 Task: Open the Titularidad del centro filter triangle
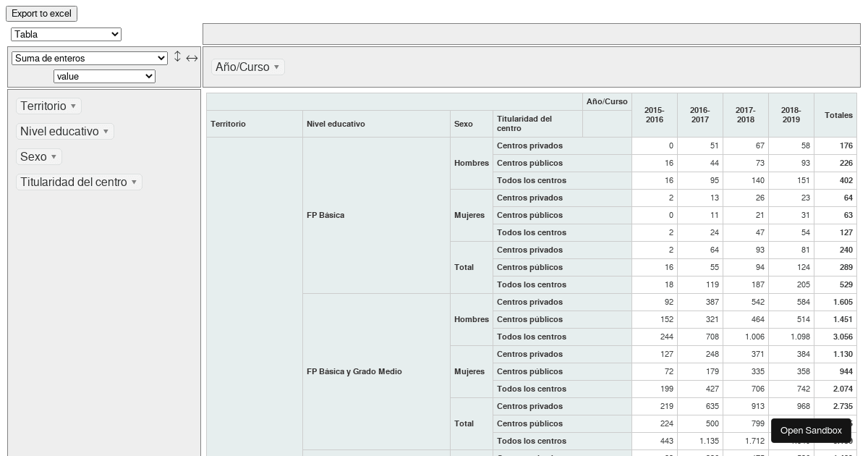click(x=133, y=182)
